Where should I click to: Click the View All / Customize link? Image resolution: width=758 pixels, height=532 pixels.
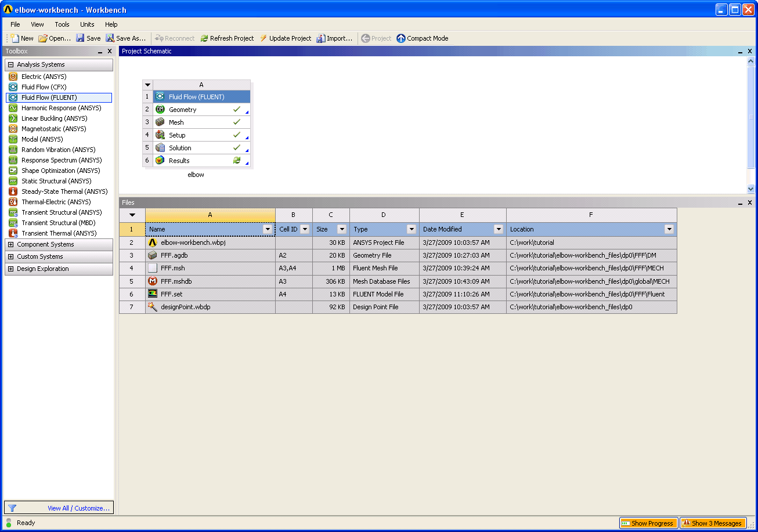click(79, 508)
